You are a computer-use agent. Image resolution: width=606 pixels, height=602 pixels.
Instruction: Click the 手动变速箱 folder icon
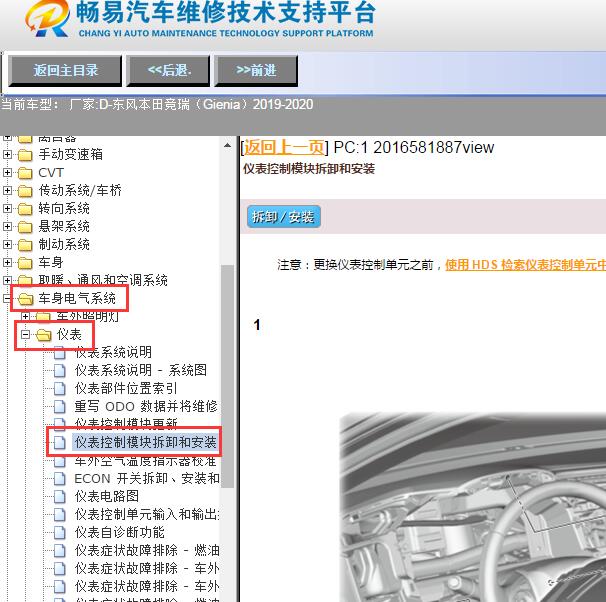point(25,155)
